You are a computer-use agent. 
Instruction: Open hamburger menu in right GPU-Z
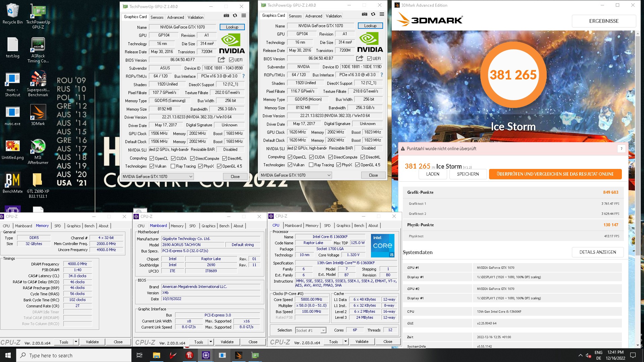[382, 14]
